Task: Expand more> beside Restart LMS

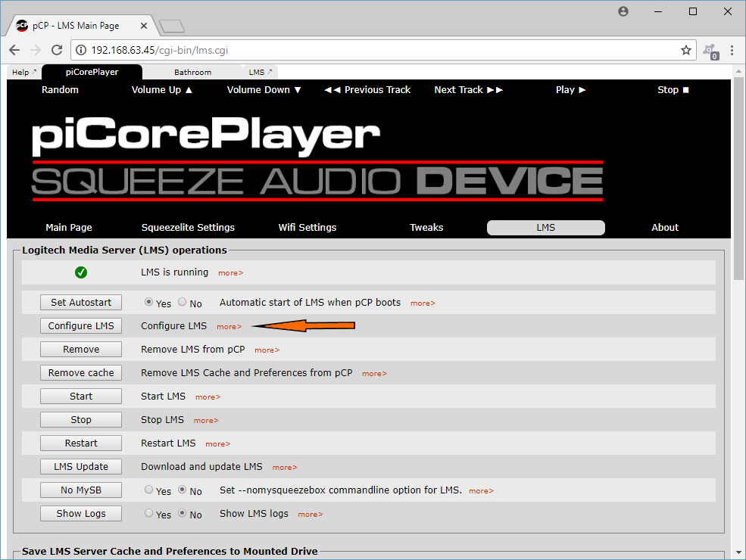Action: click(x=218, y=444)
